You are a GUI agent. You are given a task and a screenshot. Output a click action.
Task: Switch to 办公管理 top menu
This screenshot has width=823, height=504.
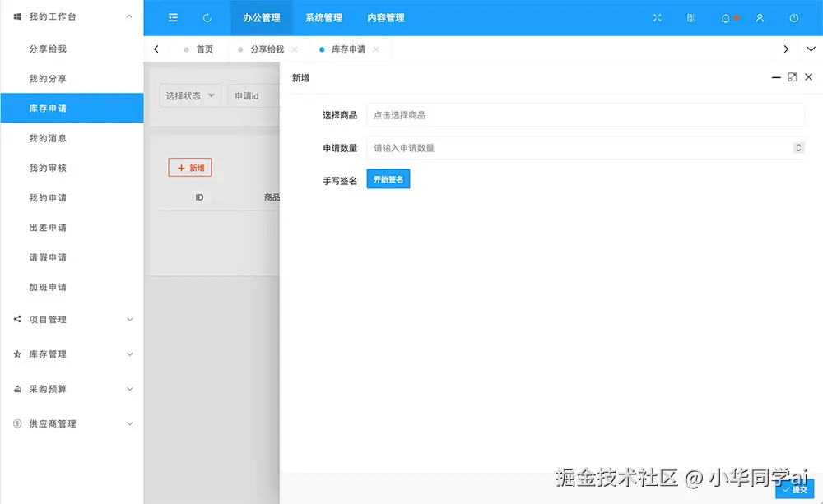tap(262, 18)
